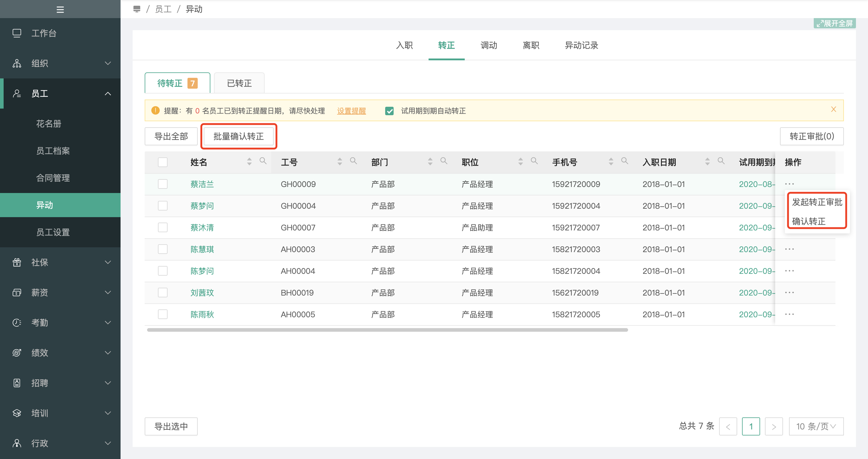
Task: Switch to the 调动 tab
Action: point(489,45)
